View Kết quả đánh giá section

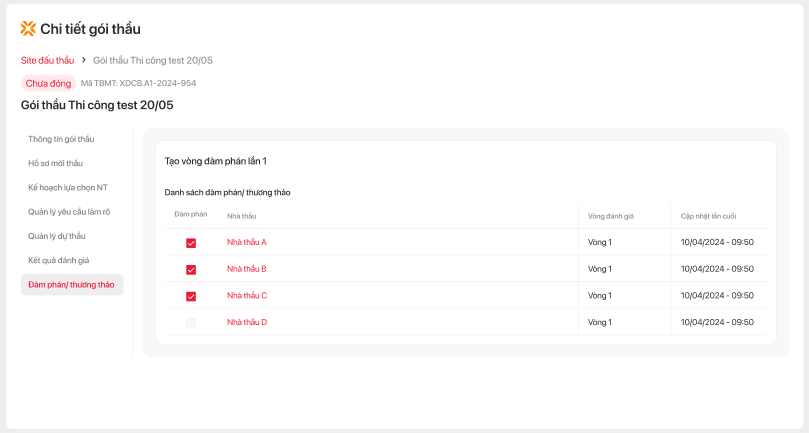(59, 260)
